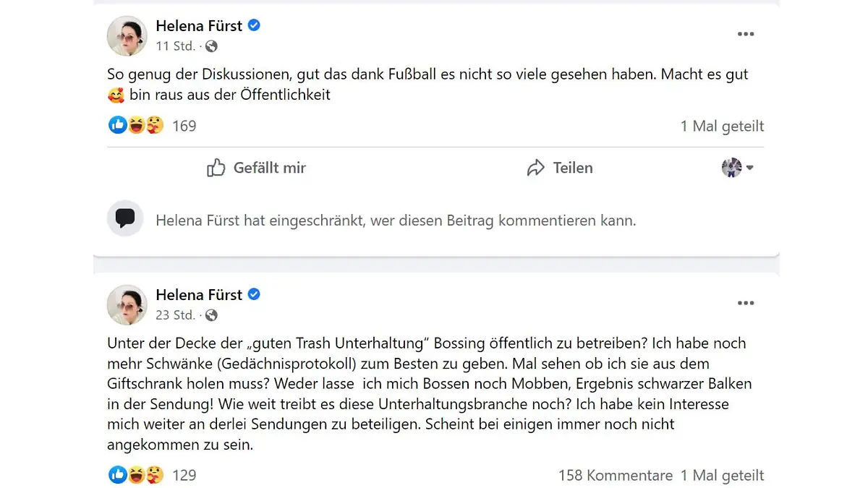Screen dimensions: 868x488
Task: Open Helena Fürst profile picture on second post
Action: [127, 304]
